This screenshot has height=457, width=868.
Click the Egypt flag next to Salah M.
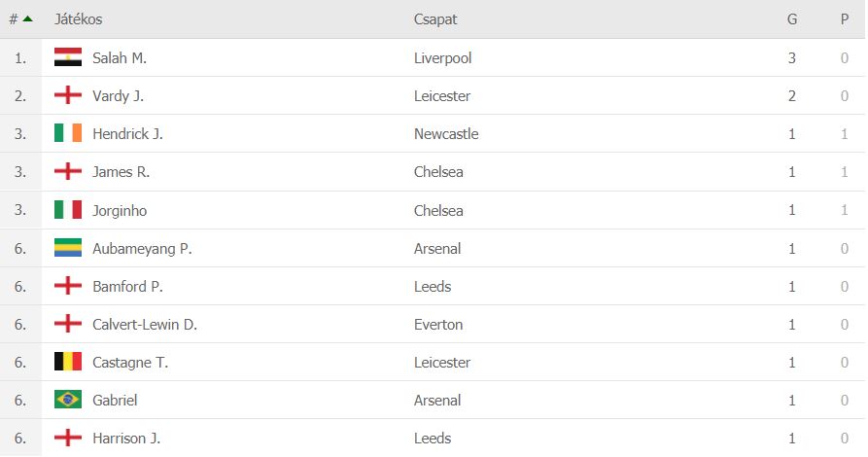(x=68, y=57)
